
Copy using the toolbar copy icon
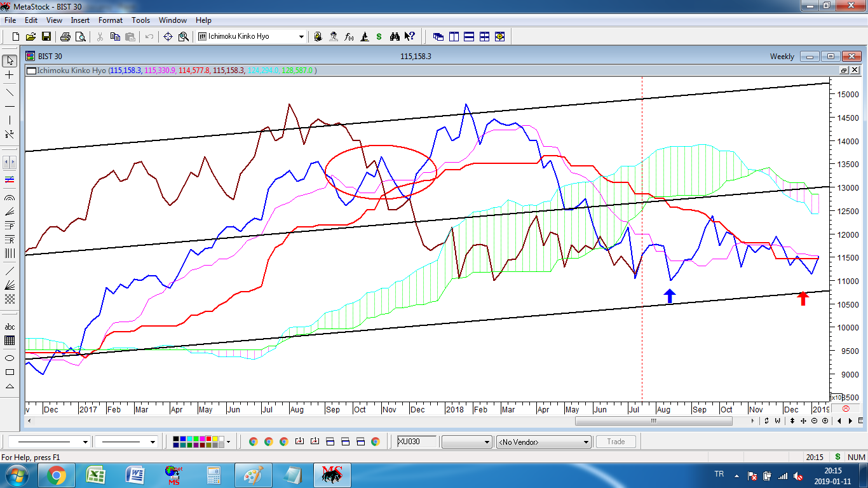coord(115,37)
